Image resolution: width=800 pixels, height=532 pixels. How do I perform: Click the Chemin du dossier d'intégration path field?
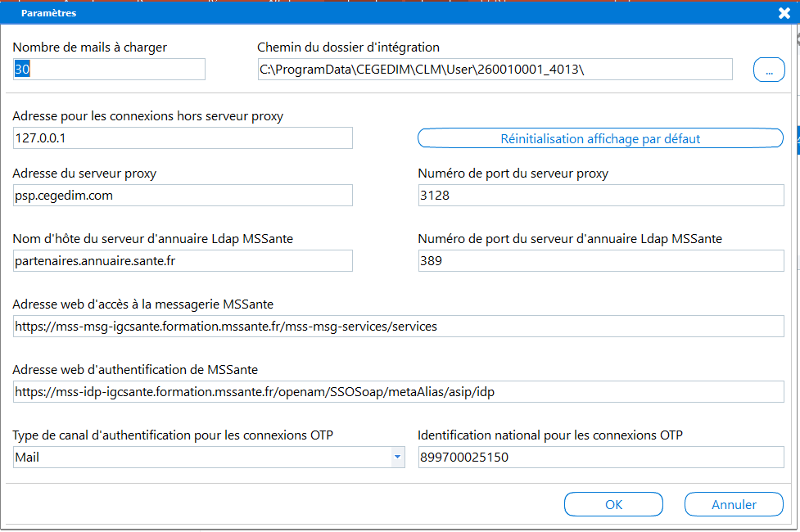495,69
